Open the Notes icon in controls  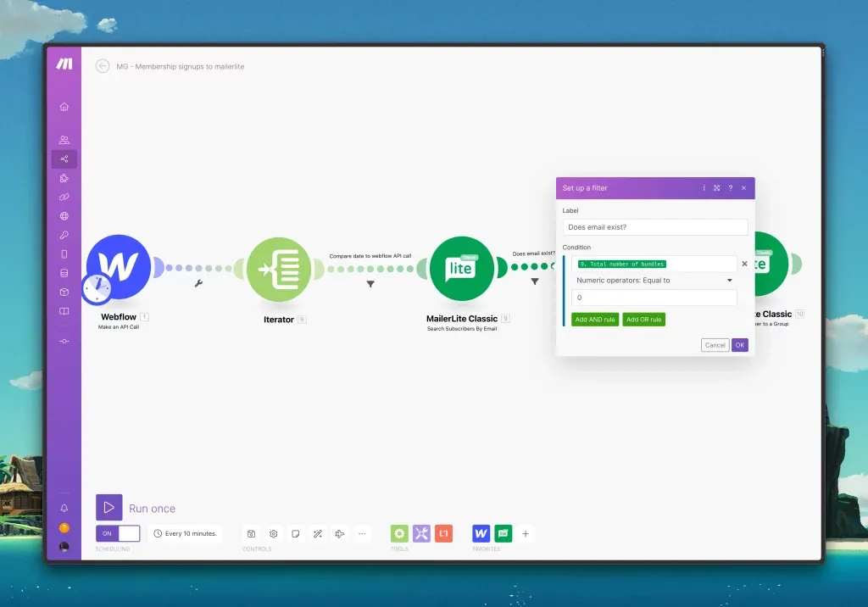[296, 534]
